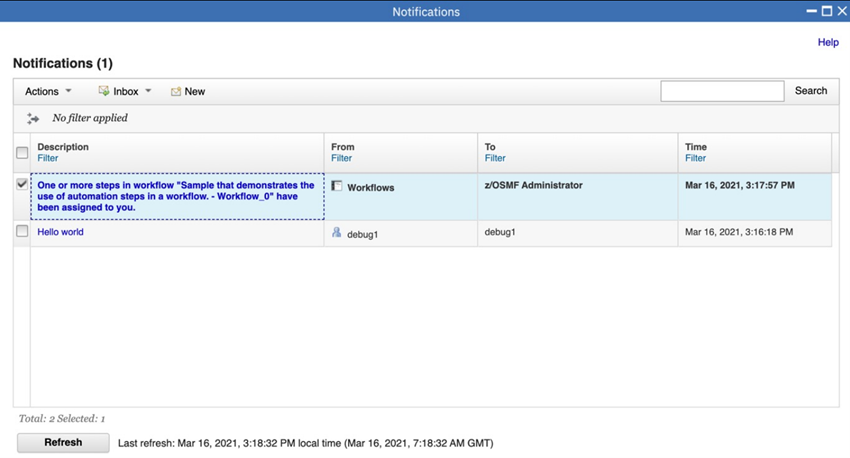Image resolution: width=850 pixels, height=458 pixels.
Task: Check the Hello world row checkbox
Action: coord(22,231)
